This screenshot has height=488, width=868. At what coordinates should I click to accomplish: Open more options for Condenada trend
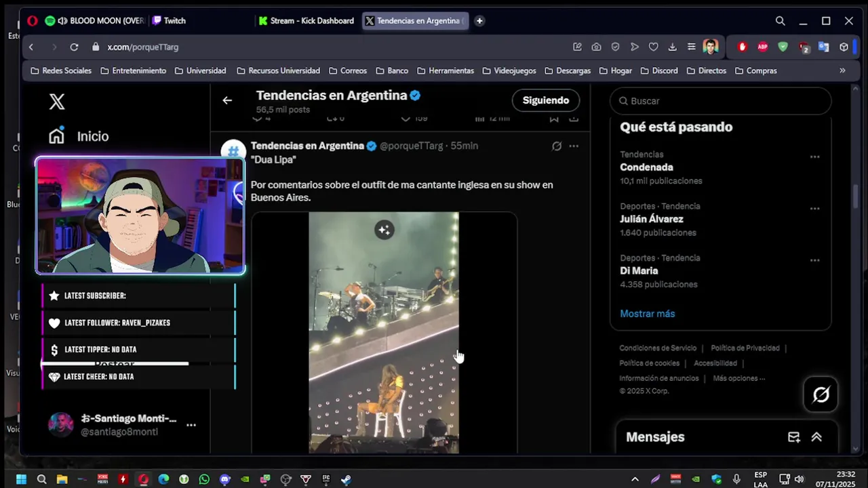click(x=814, y=157)
